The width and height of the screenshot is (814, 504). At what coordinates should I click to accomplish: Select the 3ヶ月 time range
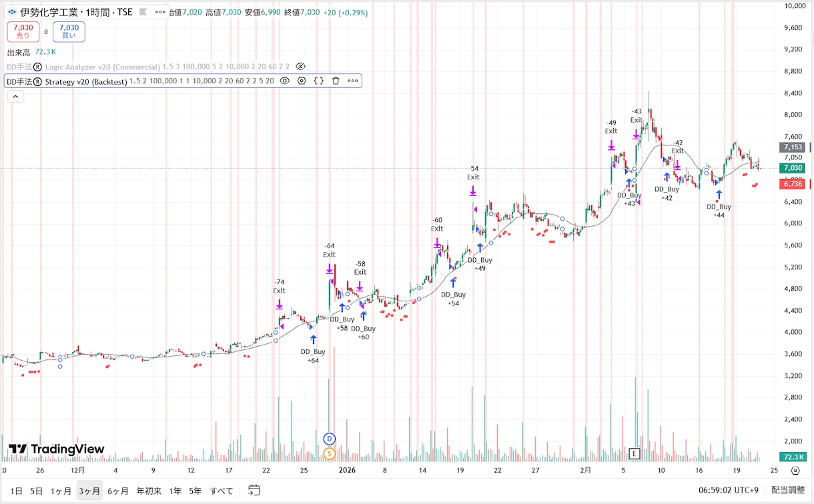(x=89, y=491)
